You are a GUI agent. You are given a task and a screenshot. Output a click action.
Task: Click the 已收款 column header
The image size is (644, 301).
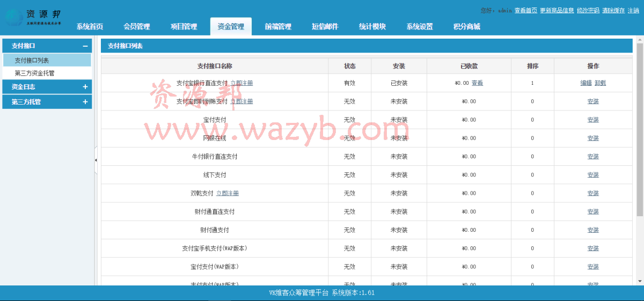pyautogui.click(x=469, y=66)
